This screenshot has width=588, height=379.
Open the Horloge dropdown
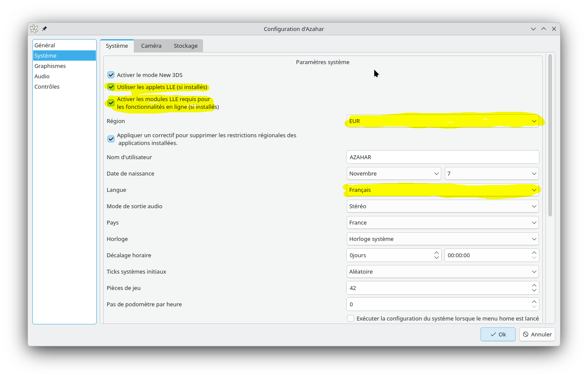pos(443,239)
